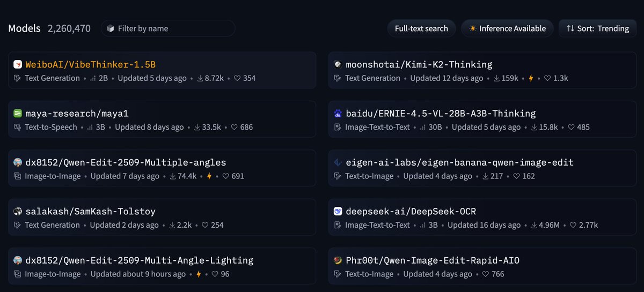
Task: Click the heart icon on maya1 card
Action: click(234, 127)
